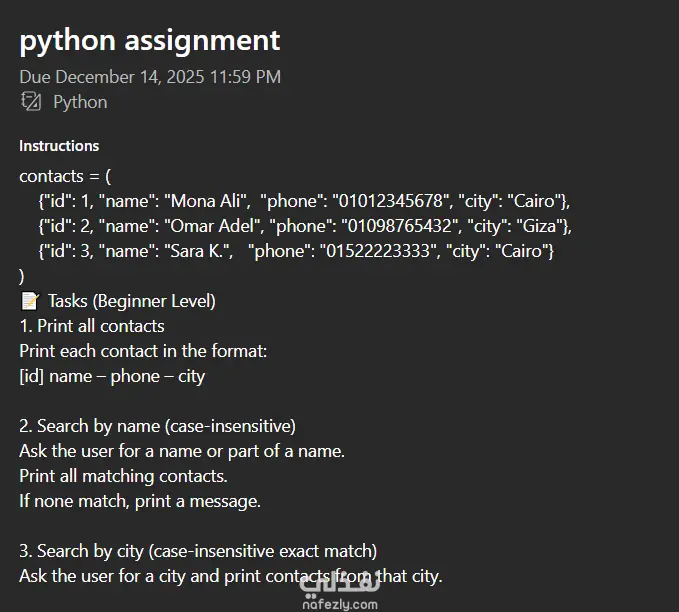Click task "2. Search by name" heading

[x=157, y=426]
